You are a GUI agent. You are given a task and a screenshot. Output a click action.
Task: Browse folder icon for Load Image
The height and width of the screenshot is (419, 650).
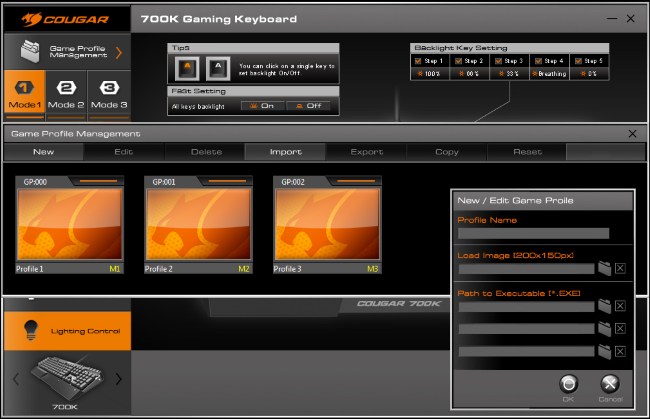604,269
